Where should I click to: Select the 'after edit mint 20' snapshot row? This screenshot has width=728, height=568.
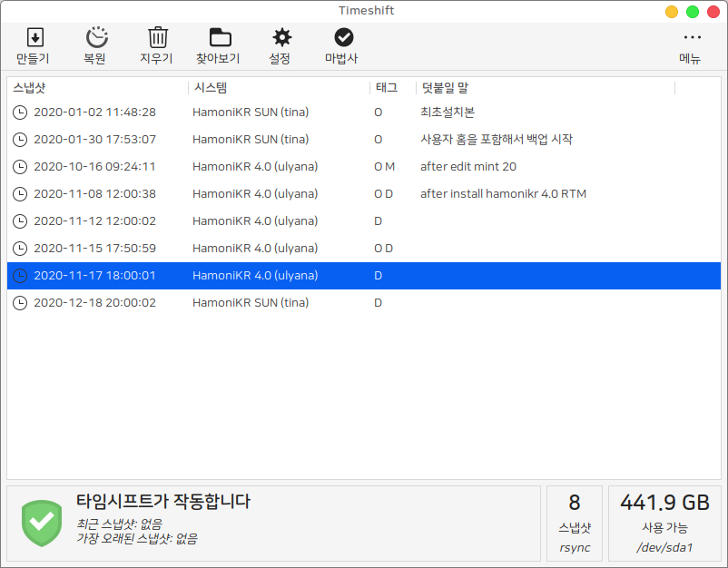(x=468, y=167)
